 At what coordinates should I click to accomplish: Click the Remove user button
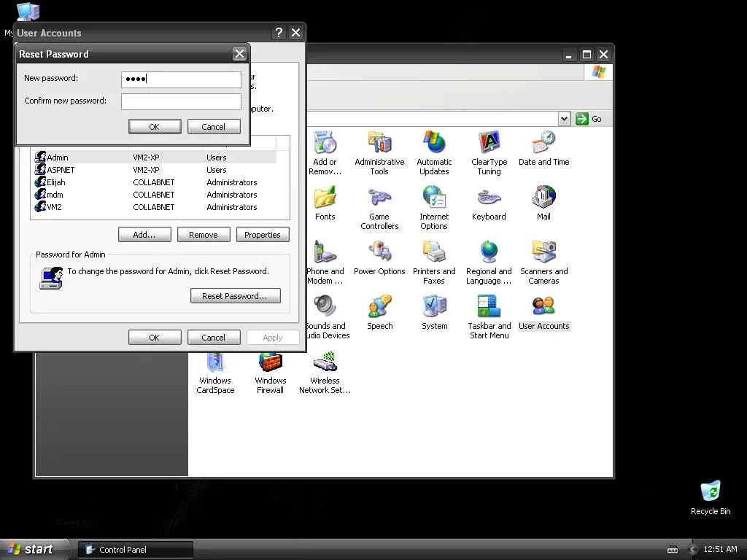204,235
